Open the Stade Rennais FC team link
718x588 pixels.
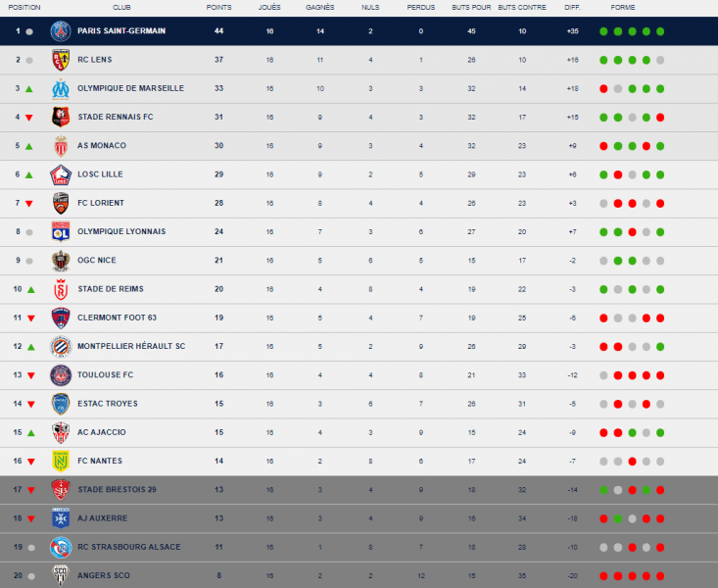(x=116, y=117)
